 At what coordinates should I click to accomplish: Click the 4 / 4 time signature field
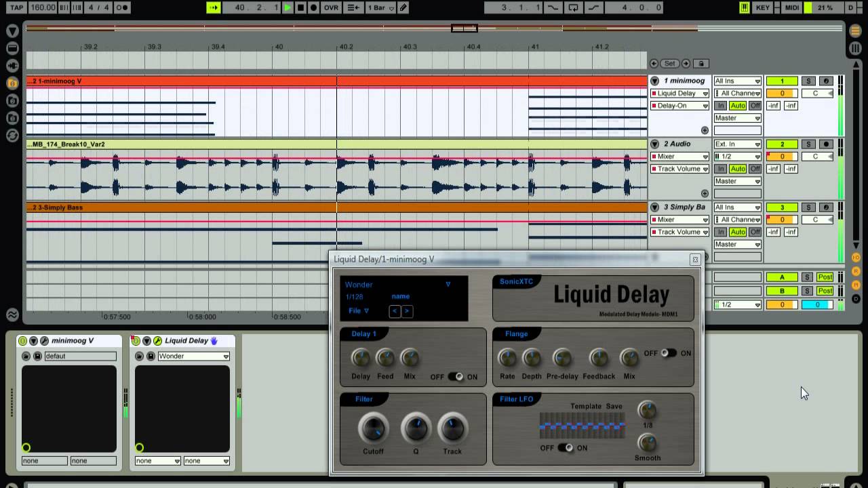tap(98, 7)
